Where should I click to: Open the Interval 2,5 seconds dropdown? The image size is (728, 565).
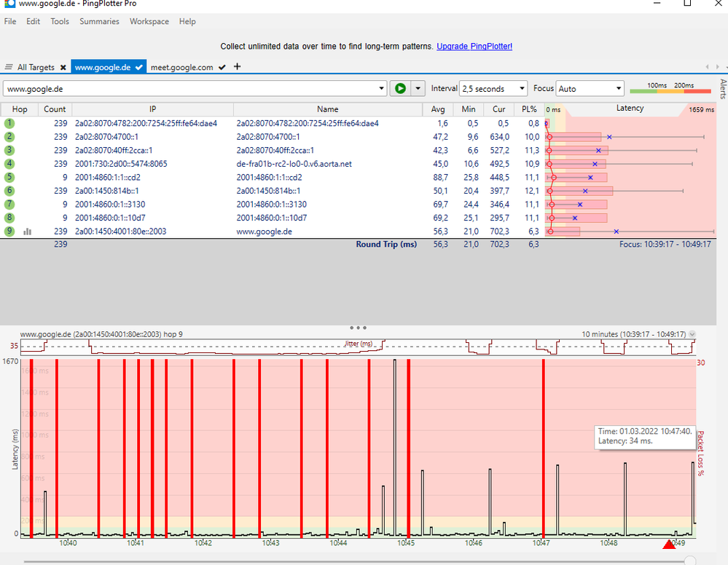point(522,89)
